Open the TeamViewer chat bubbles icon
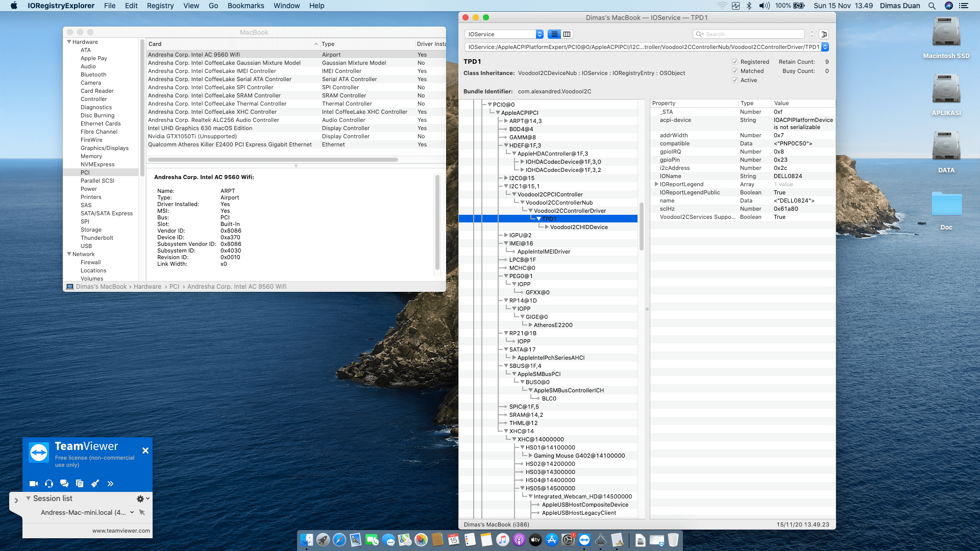Image resolution: width=980 pixels, height=551 pixels. pos(64,483)
